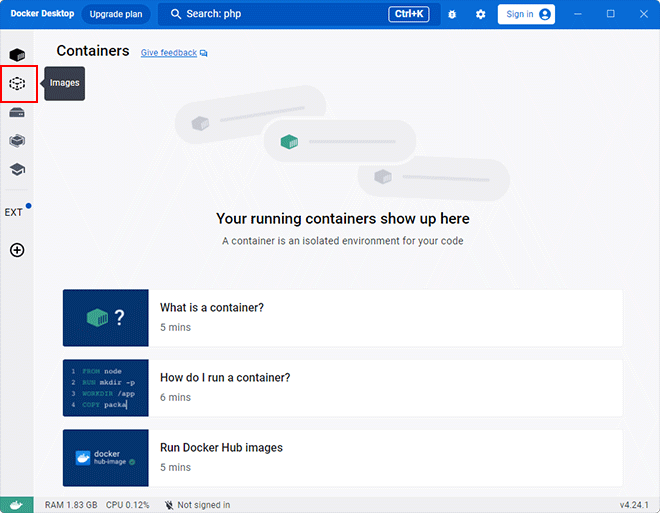Click the Upgrade plan button
Screen dimensions: 660x513
tap(116, 14)
